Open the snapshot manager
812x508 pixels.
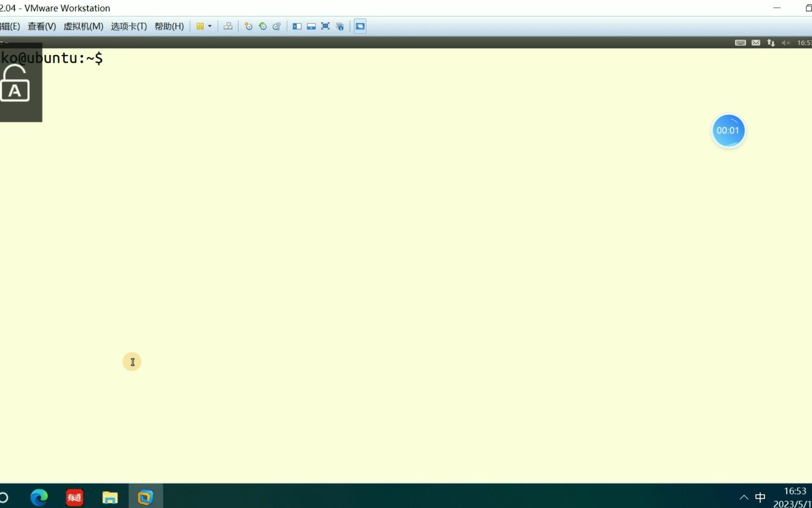[276, 26]
